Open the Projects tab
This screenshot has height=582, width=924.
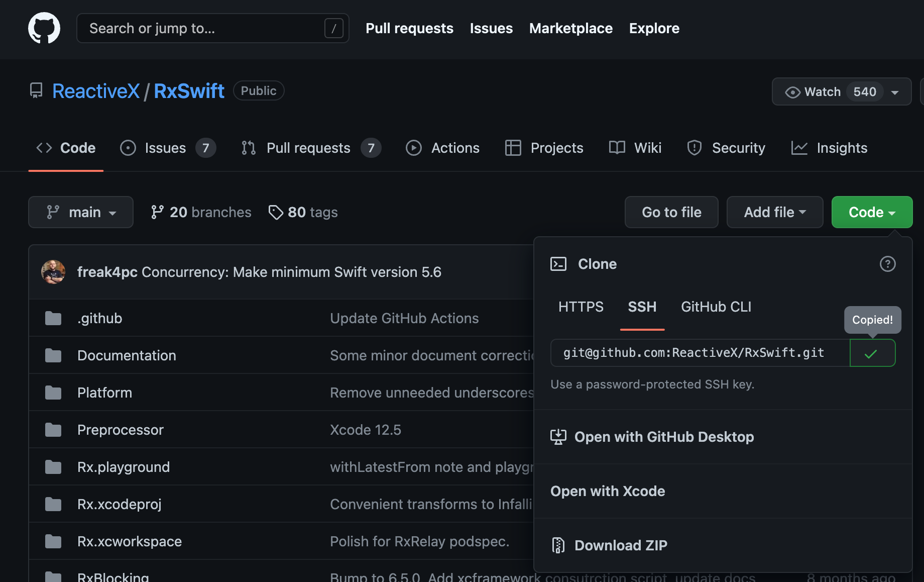click(x=544, y=148)
